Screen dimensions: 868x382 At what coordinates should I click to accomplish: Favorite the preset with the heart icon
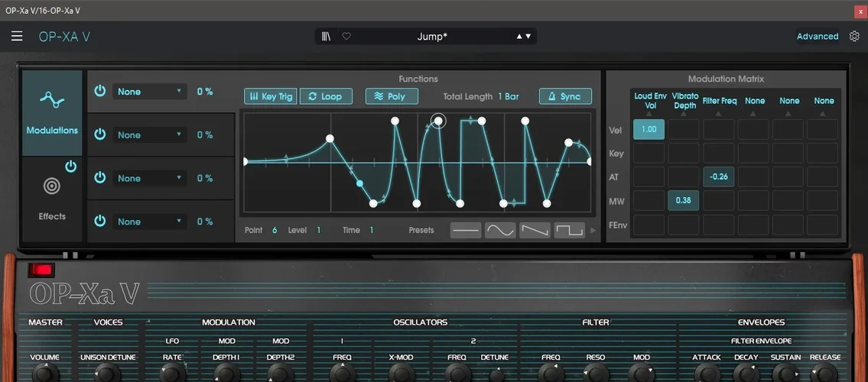tap(346, 37)
